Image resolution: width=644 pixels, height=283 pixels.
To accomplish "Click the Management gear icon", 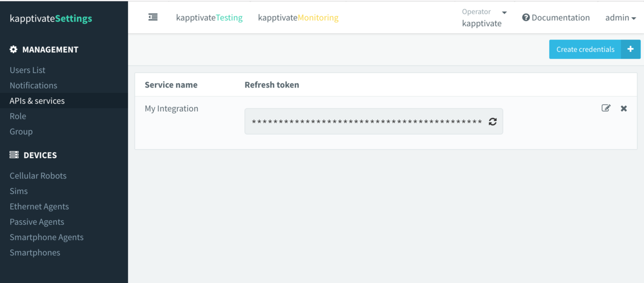I will 14,50.
